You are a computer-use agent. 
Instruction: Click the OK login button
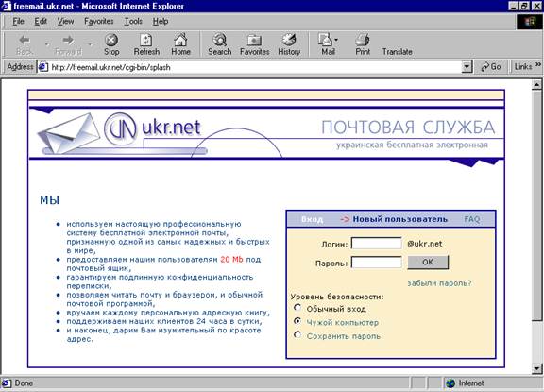428,263
